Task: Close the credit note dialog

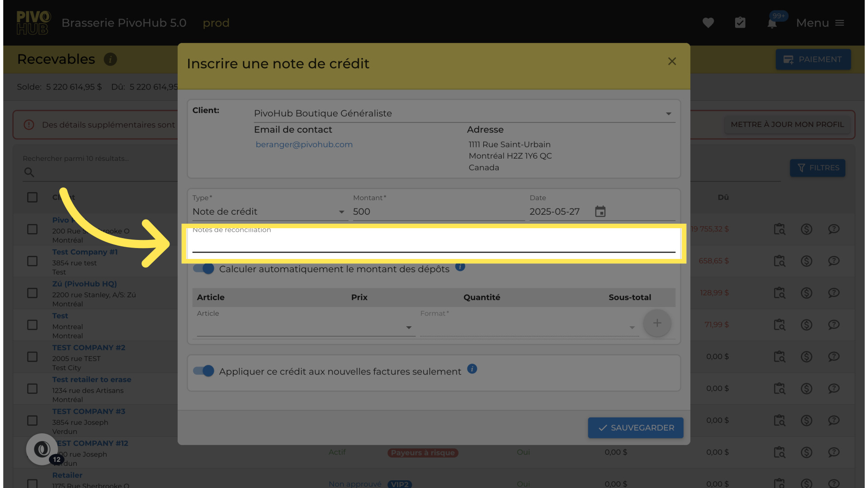Action: click(x=672, y=61)
